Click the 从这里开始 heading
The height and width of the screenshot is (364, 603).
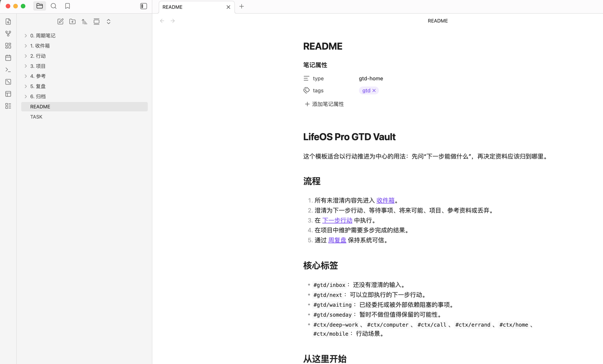[x=324, y=359]
